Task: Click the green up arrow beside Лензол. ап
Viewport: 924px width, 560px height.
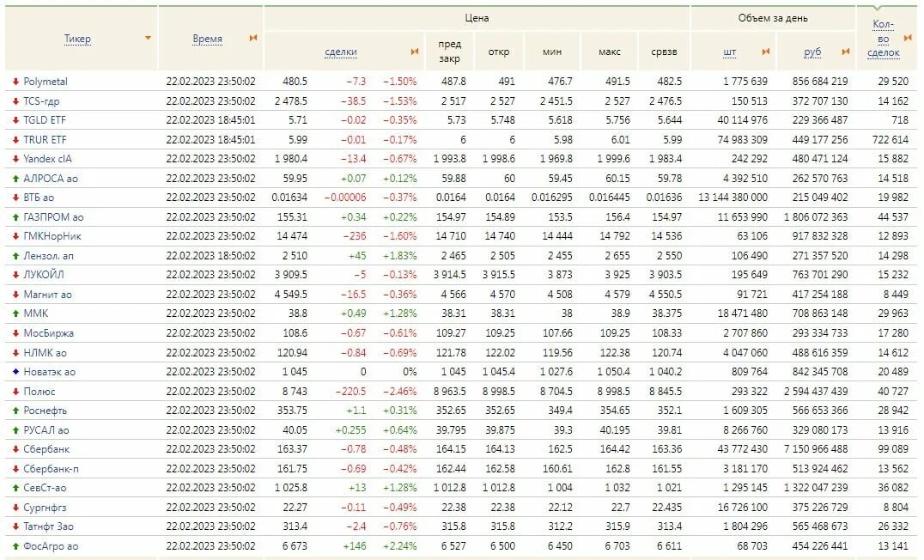Action: tap(16, 256)
